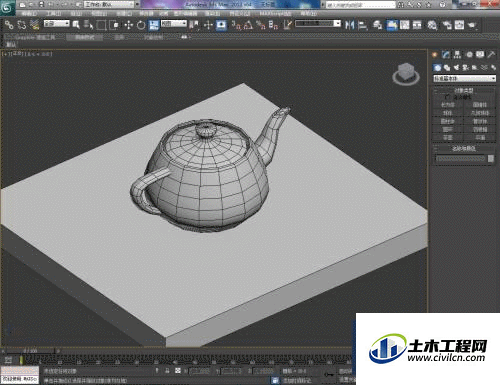Click the Helpers category icon
The image size is (500, 385).
tap(475, 68)
